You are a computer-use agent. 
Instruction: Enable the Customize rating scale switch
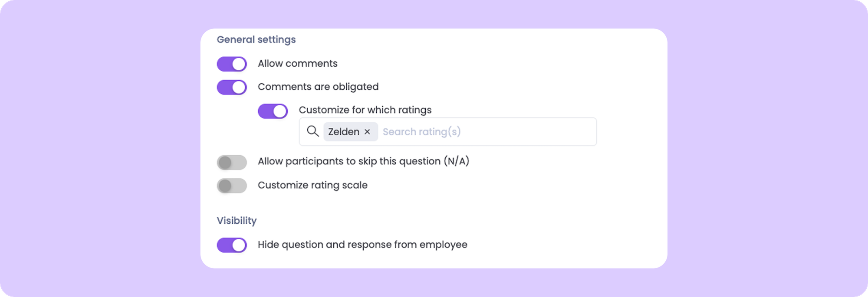232,186
